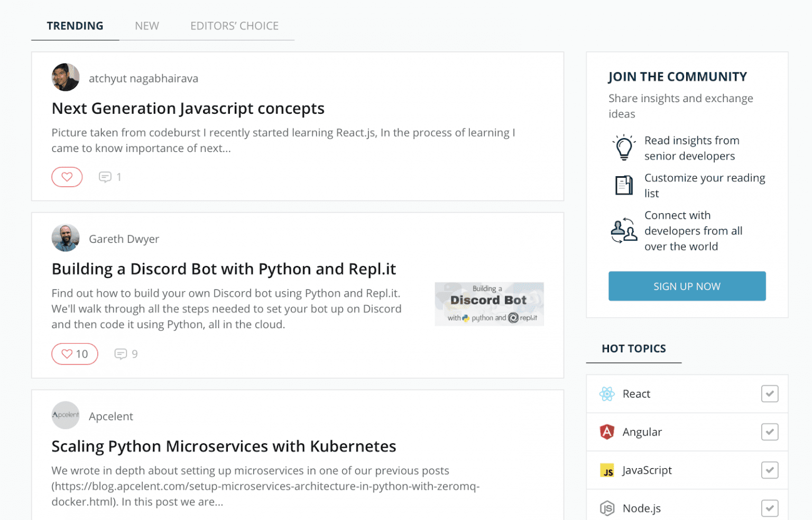Disable the Angular topic checkbox
Image resolution: width=812 pixels, height=520 pixels.
(x=770, y=432)
